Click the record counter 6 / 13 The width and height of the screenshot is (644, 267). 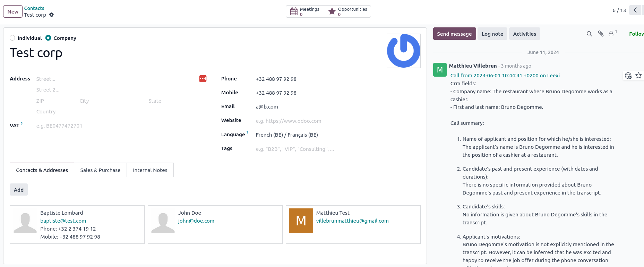click(x=619, y=10)
